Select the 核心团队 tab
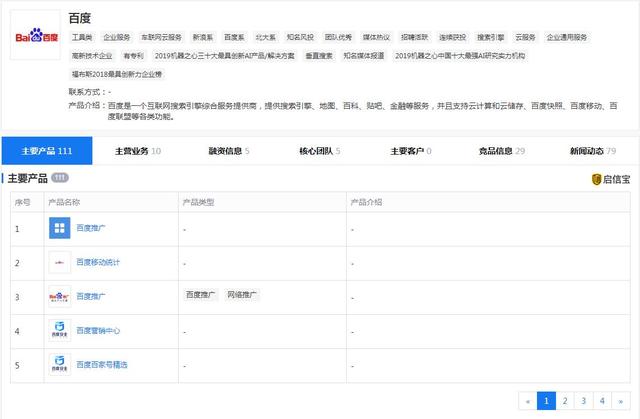Image resolution: width=640 pixels, height=419 pixels. point(320,151)
